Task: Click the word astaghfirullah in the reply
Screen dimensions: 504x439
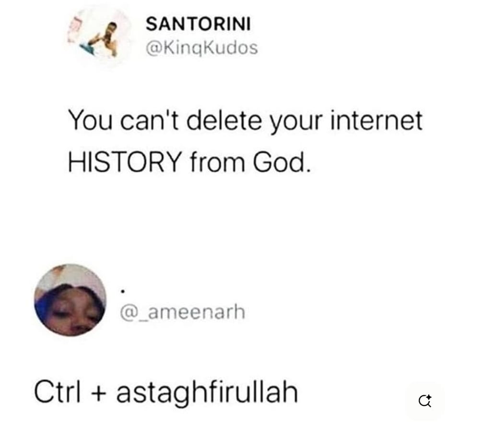Action: click(207, 392)
